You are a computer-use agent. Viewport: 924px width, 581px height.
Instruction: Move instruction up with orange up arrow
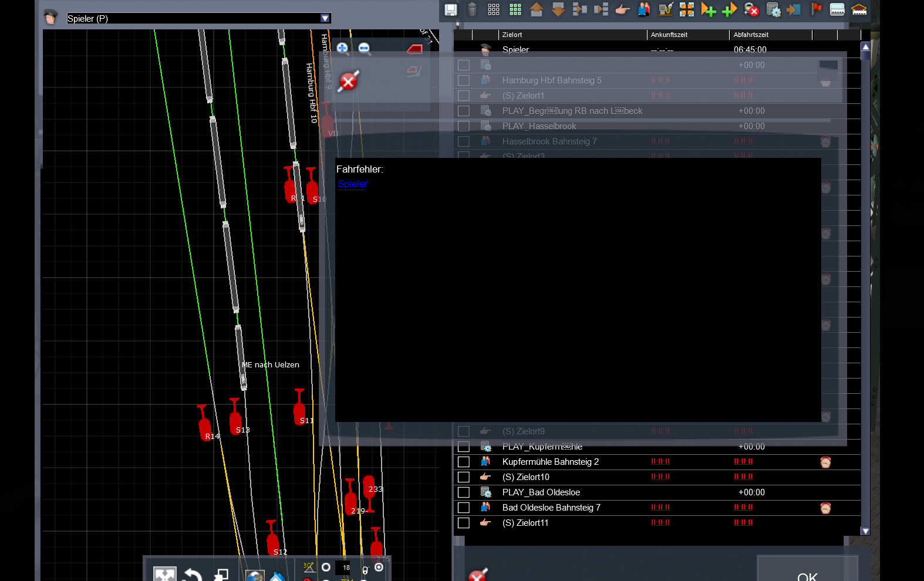[537, 9]
